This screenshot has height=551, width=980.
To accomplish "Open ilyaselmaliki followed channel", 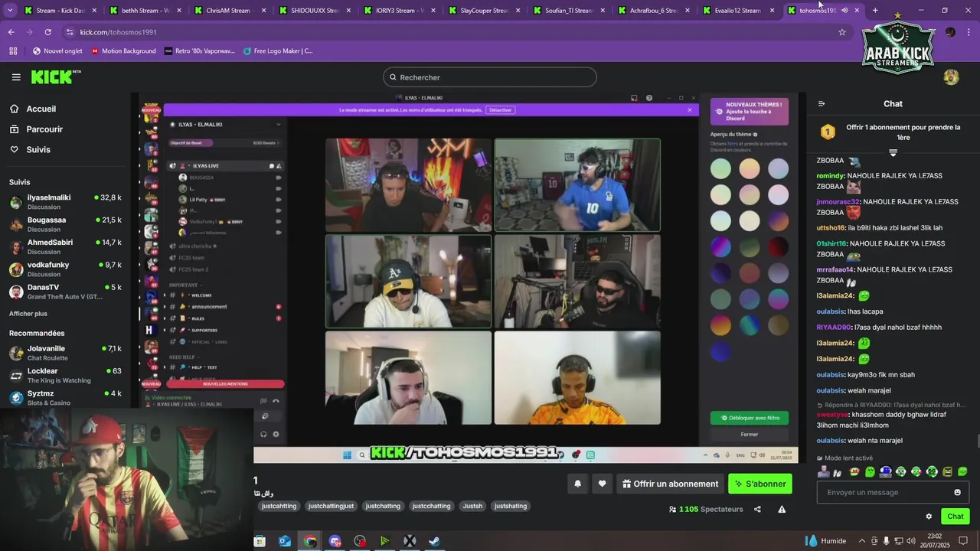I will (66, 202).
